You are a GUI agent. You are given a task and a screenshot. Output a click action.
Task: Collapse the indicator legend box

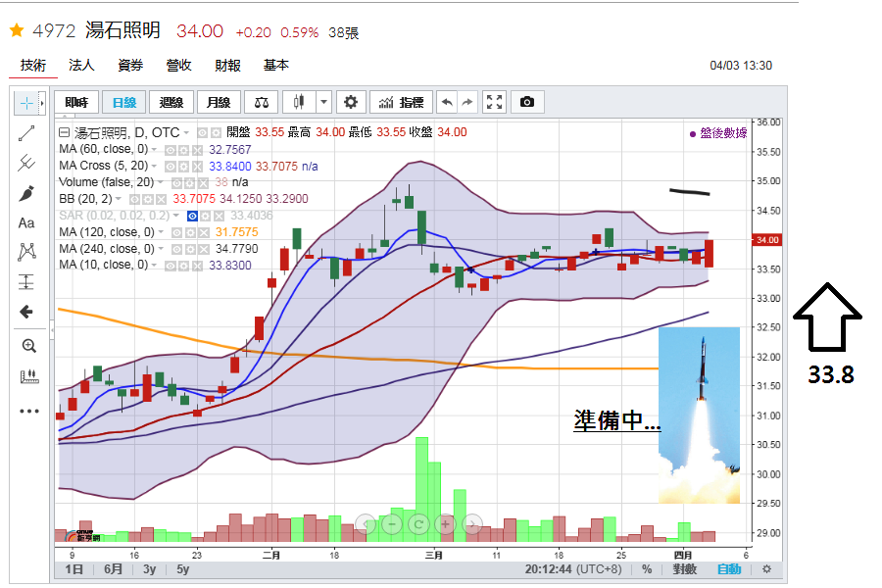[x=64, y=133]
